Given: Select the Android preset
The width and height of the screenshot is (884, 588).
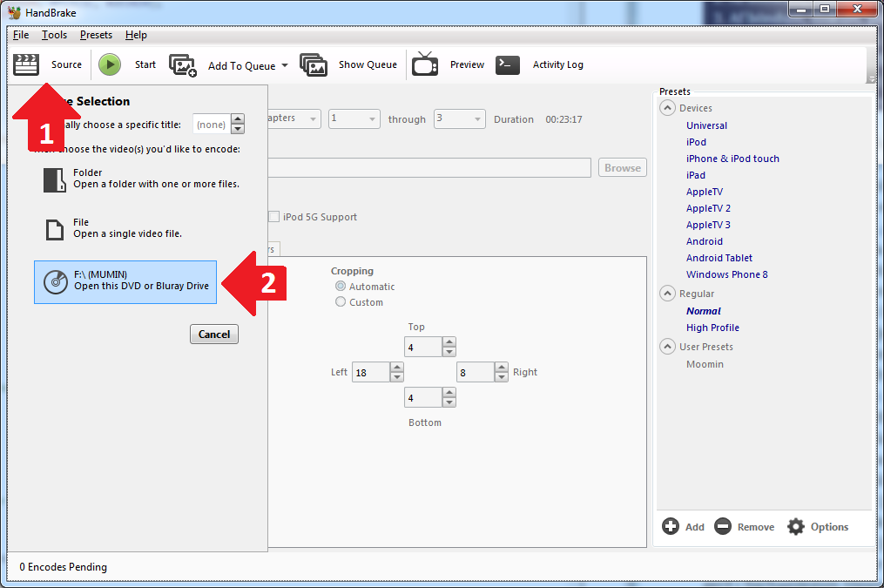Looking at the screenshot, I should click(x=705, y=241).
